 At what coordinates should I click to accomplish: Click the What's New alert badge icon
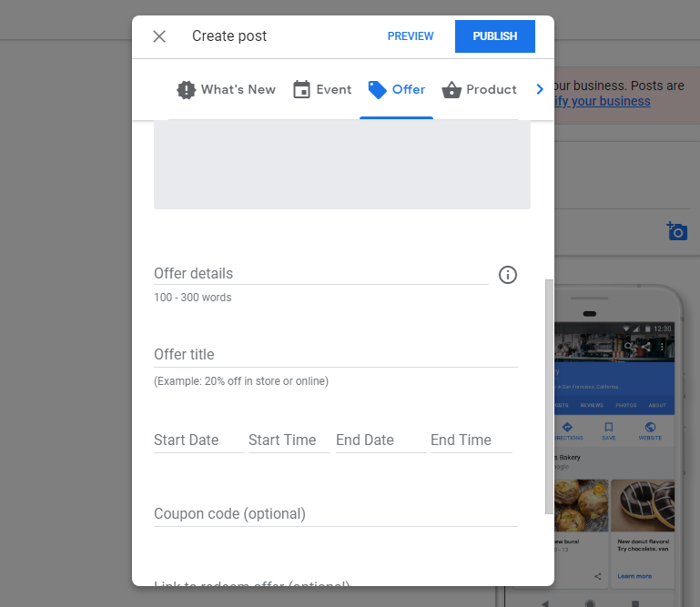(x=187, y=90)
